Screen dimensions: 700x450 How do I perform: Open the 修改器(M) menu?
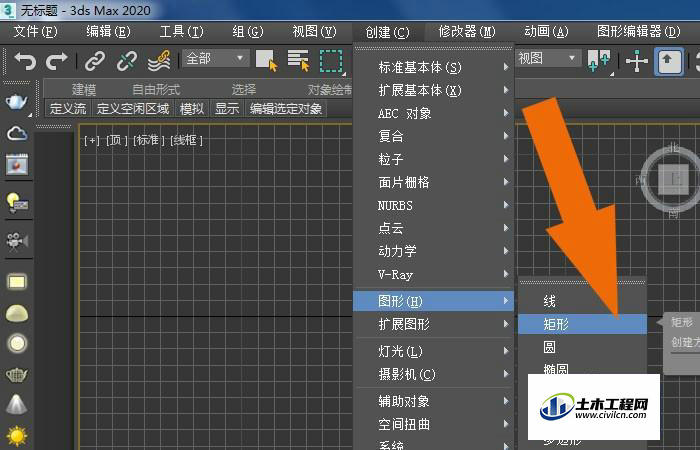click(467, 32)
